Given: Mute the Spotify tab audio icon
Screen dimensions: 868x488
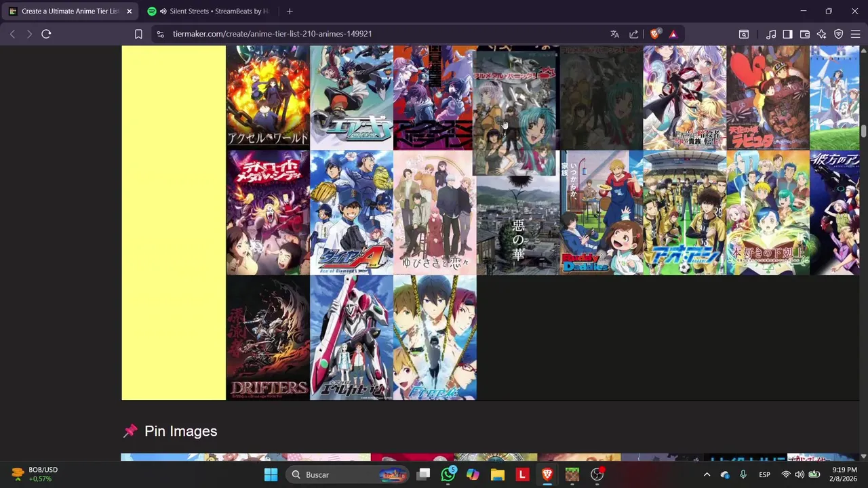Looking at the screenshot, I should (163, 12).
